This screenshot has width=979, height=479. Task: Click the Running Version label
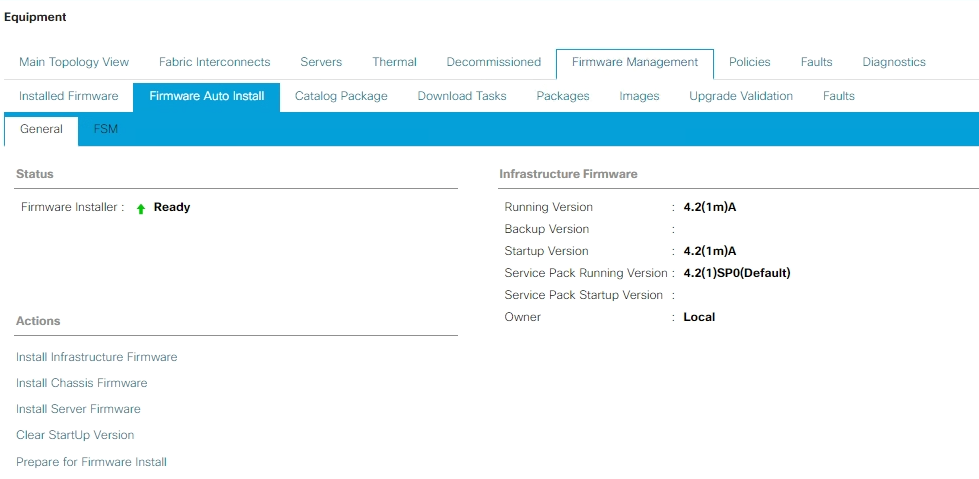[549, 207]
